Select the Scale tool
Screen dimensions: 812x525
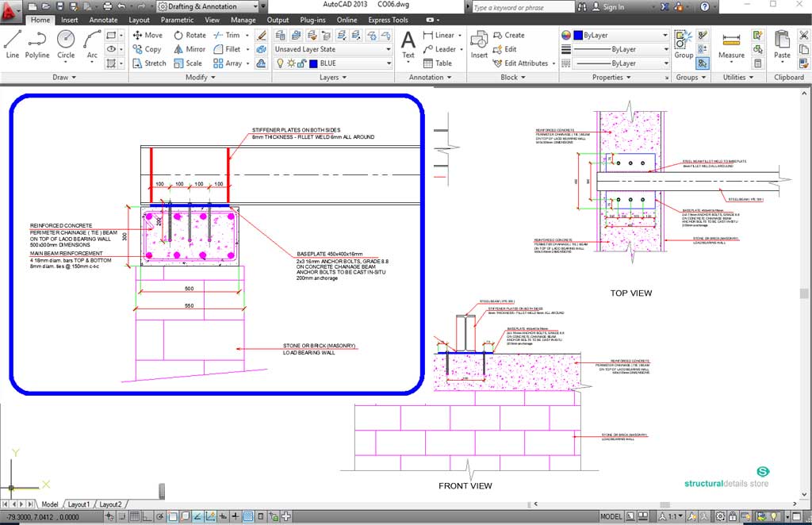click(x=188, y=63)
